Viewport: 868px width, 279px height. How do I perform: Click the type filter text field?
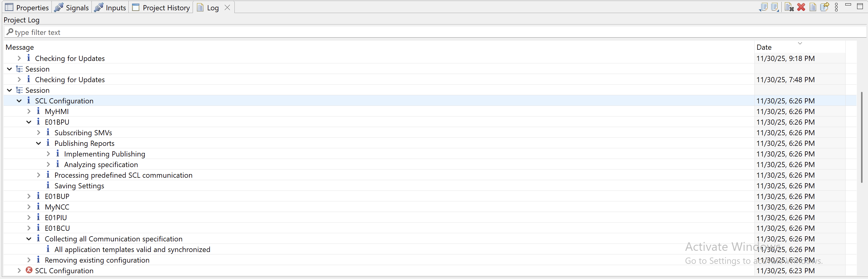(404, 32)
